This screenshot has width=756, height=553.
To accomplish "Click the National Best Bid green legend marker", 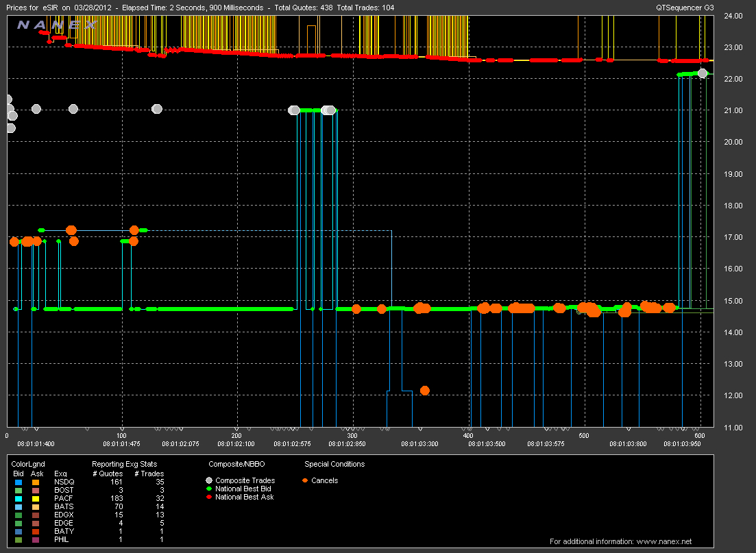I will [x=209, y=489].
